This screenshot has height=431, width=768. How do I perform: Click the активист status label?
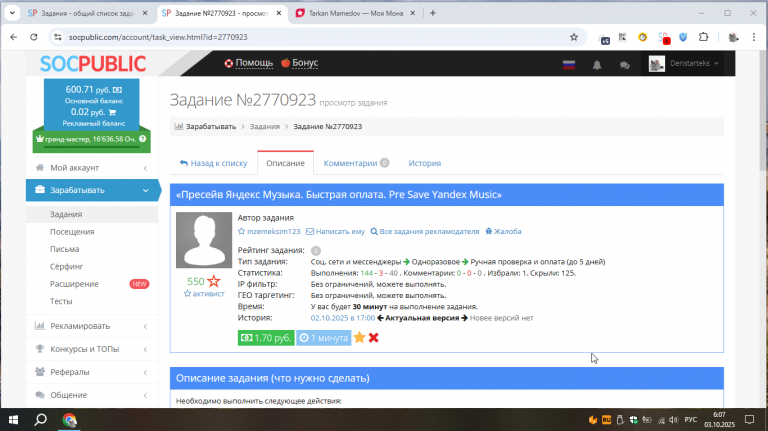pos(204,293)
